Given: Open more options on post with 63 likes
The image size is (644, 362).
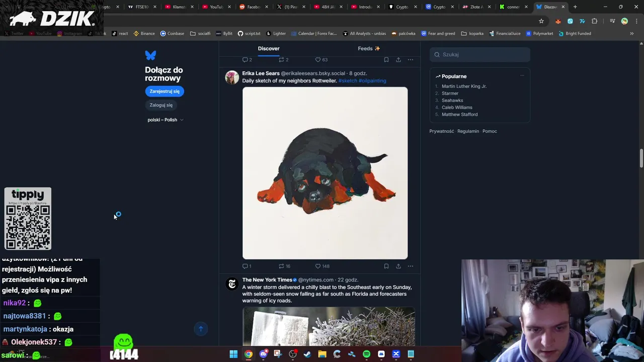Looking at the screenshot, I should 411,59.
